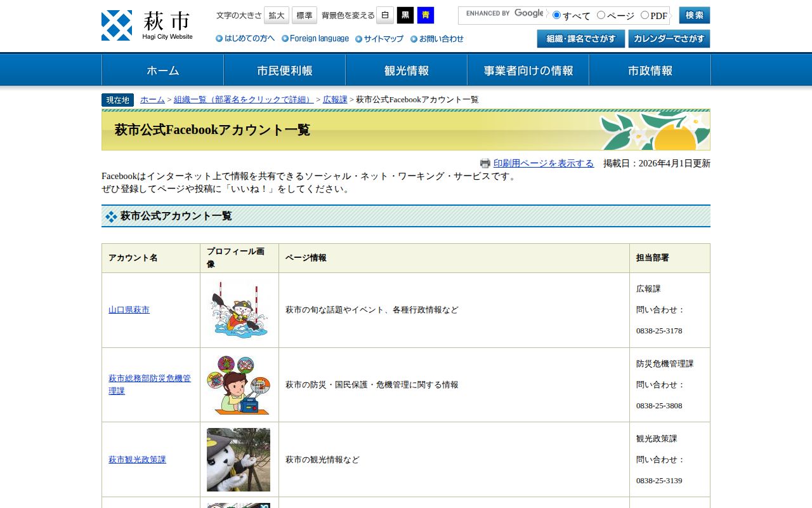Open the 印刷用ページを表示する link

coord(544,163)
